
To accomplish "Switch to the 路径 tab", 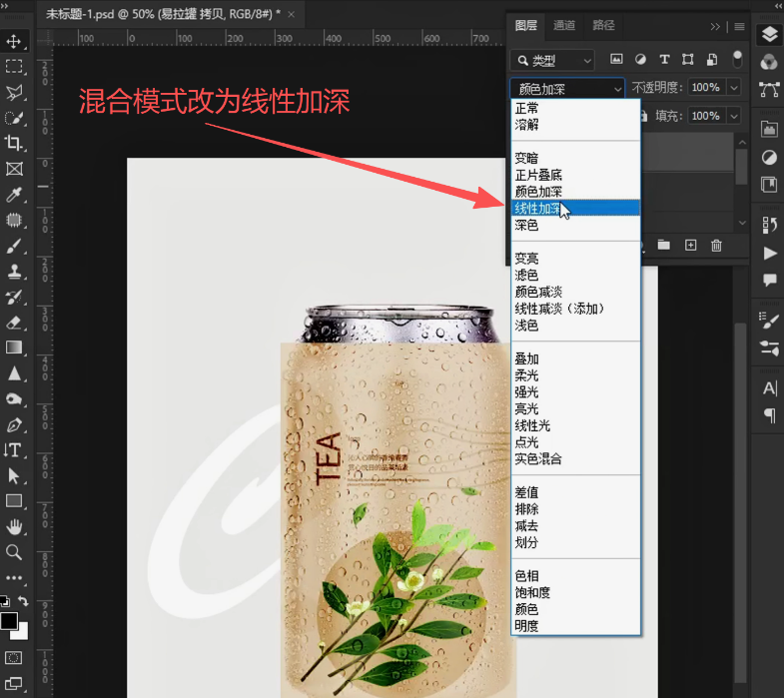I will click(x=603, y=26).
